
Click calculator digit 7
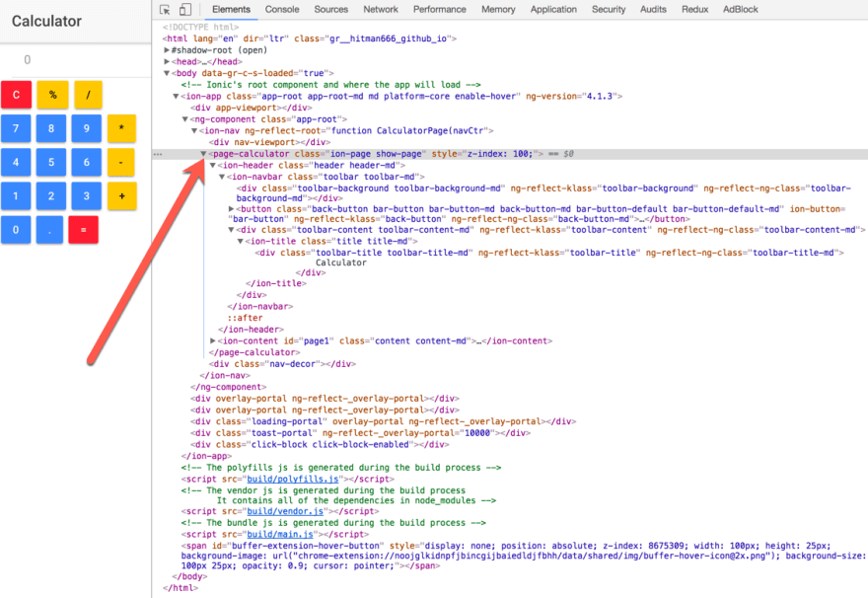tap(16, 128)
